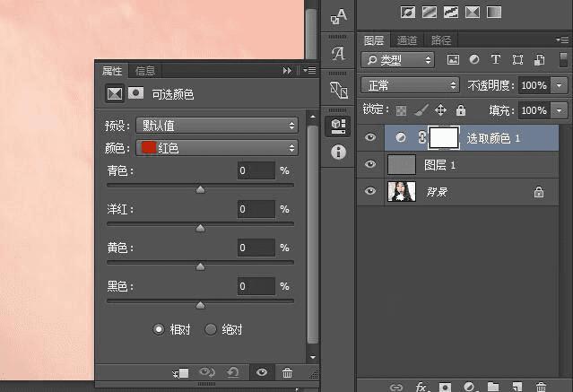Create a new group folder icon
Screen dimensions: 573x392
pyautogui.click(x=493, y=387)
